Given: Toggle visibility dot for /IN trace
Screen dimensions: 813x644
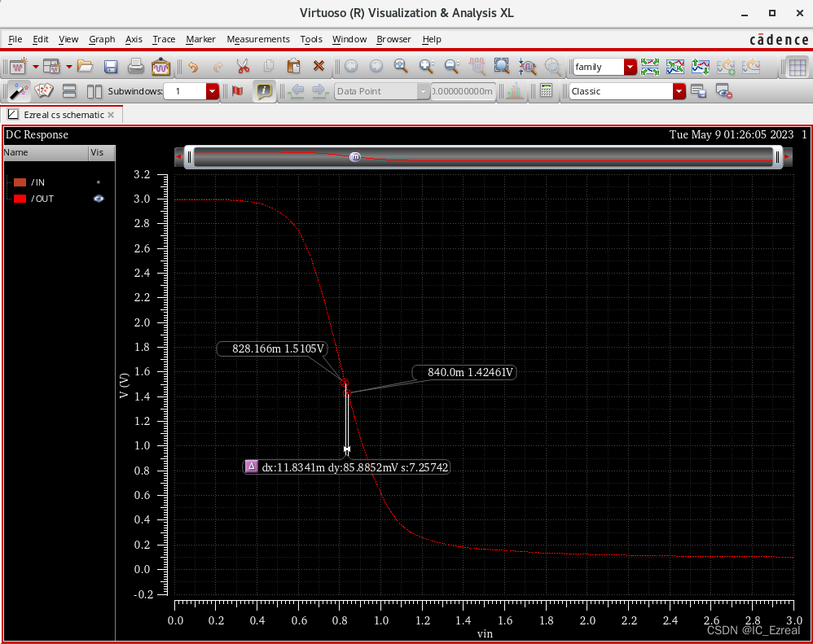Looking at the screenshot, I should pyautogui.click(x=99, y=182).
